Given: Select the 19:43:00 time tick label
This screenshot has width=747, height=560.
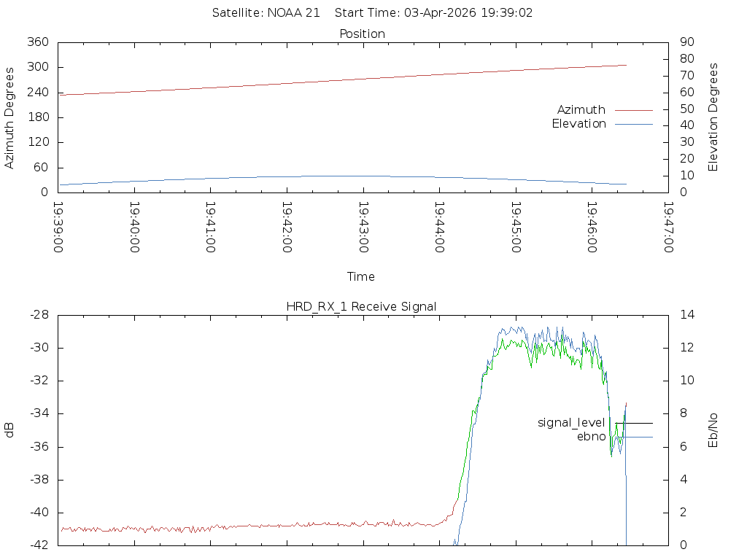Looking at the screenshot, I should [x=363, y=227].
